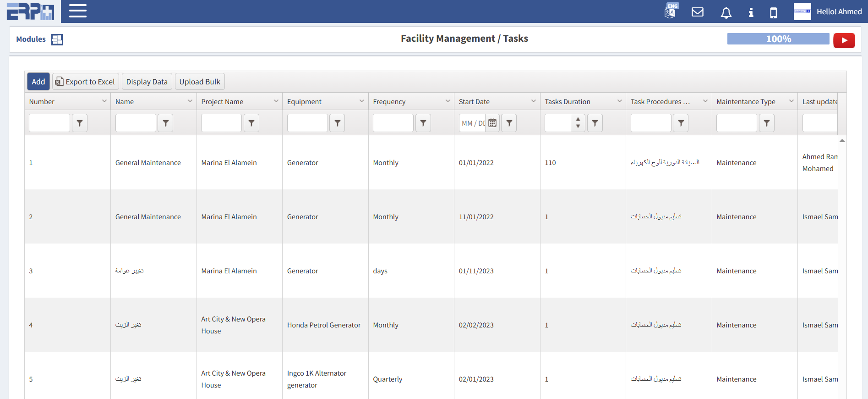Click the Add button
Viewport: 868px width, 399px height.
click(38, 82)
